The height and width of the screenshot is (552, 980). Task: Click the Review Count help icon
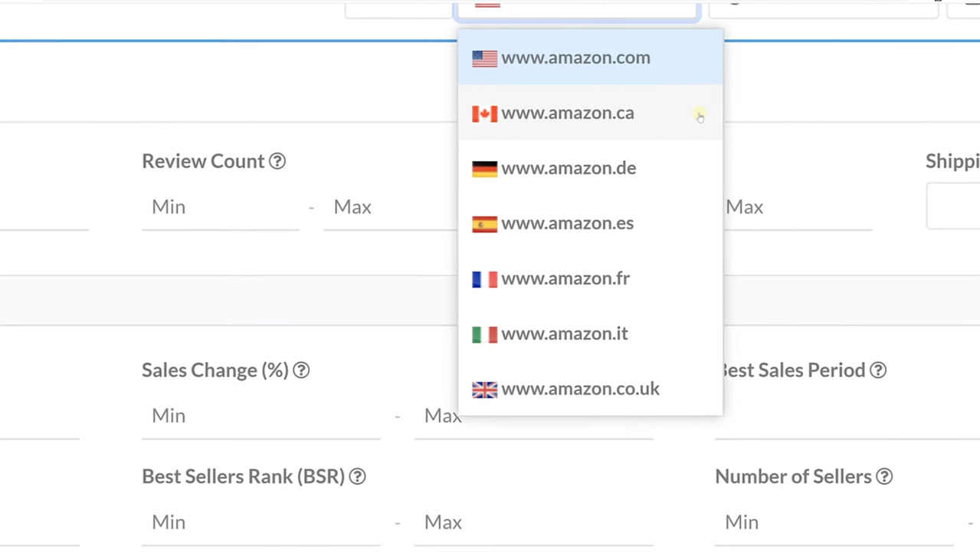277,162
